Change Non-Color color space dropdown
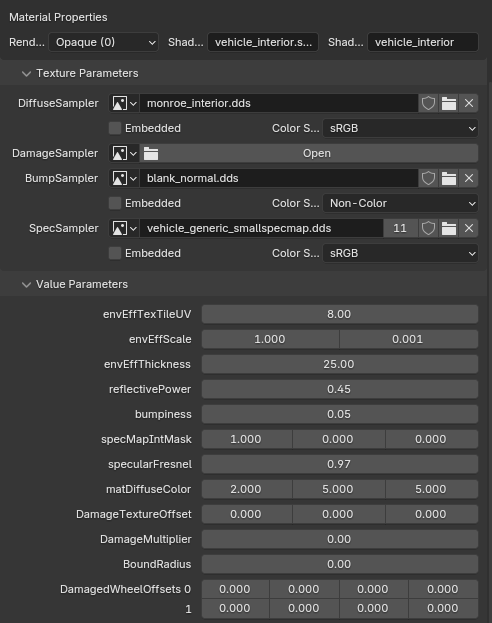Image resolution: width=492 pixels, height=623 pixels. (400, 203)
